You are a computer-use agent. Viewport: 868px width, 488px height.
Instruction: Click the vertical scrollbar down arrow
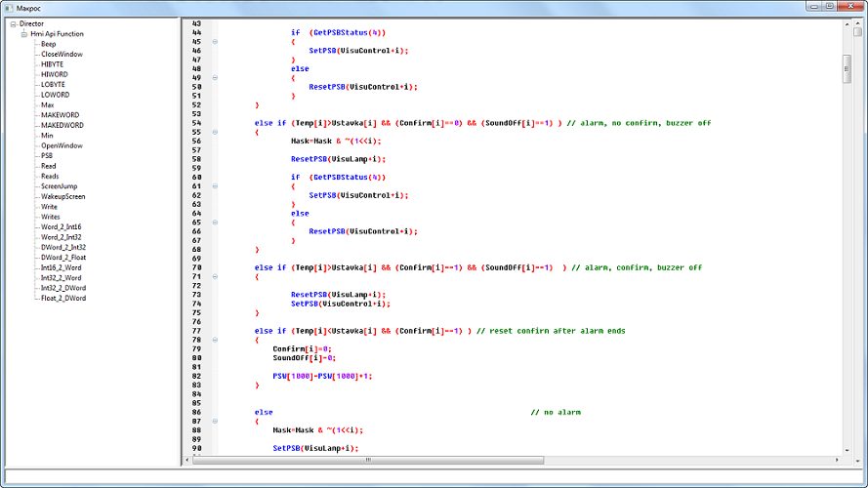[847, 450]
